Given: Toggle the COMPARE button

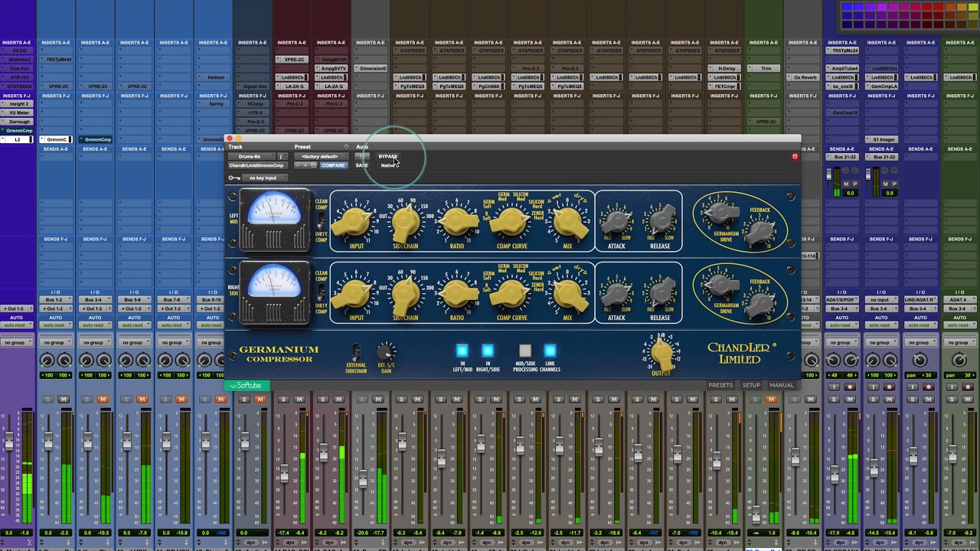Looking at the screenshot, I should pyautogui.click(x=333, y=165).
